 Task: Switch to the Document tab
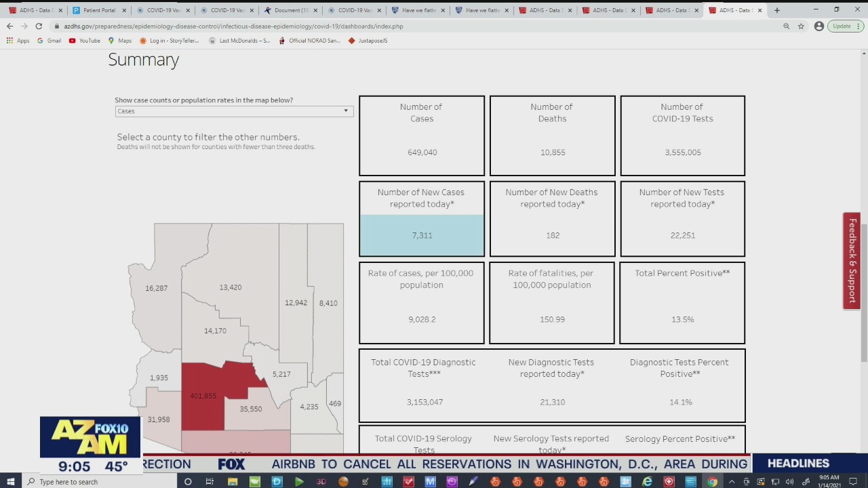coord(290,10)
